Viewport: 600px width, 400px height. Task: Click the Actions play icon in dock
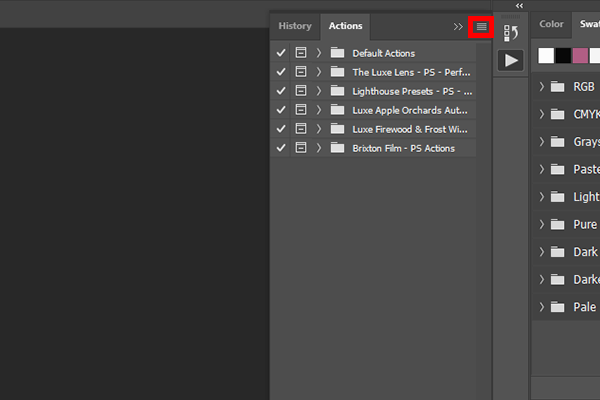pos(511,60)
